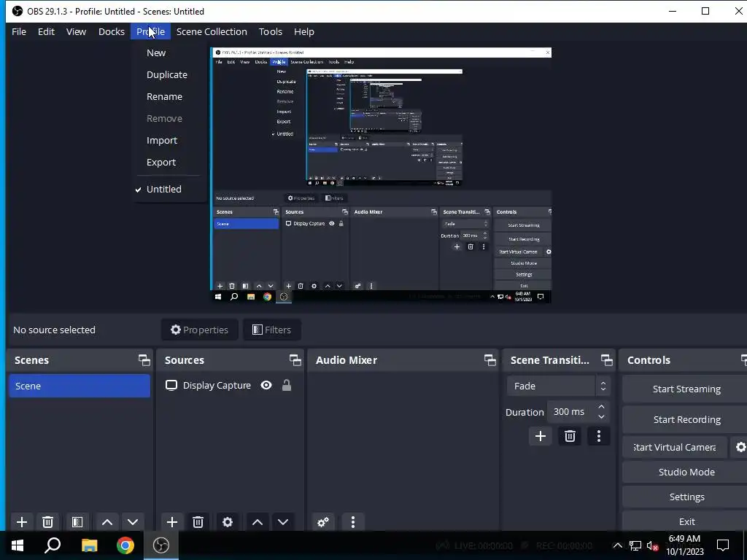This screenshot has height=560, width=747.
Task: Click the Display Capture monitor icon
Action: pos(171,385)
